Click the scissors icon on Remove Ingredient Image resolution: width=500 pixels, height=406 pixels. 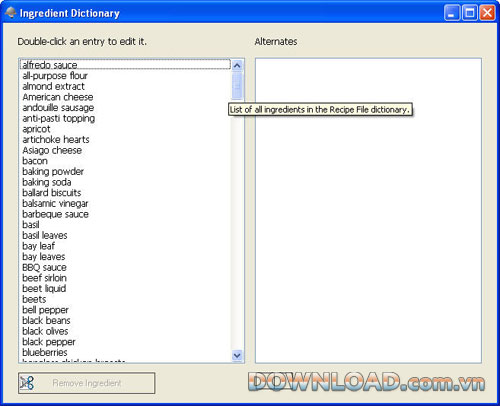(x=26, y=383)
